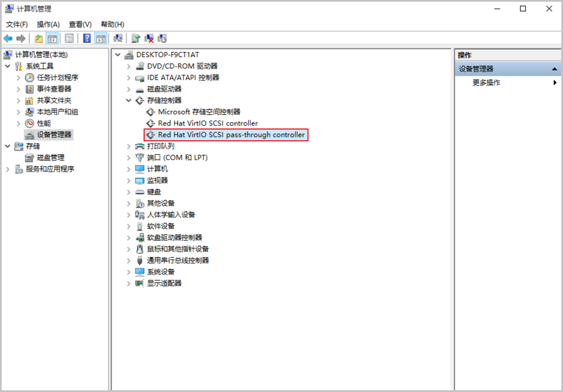Click the up-one-level folder icon

[x=38, y=38]
